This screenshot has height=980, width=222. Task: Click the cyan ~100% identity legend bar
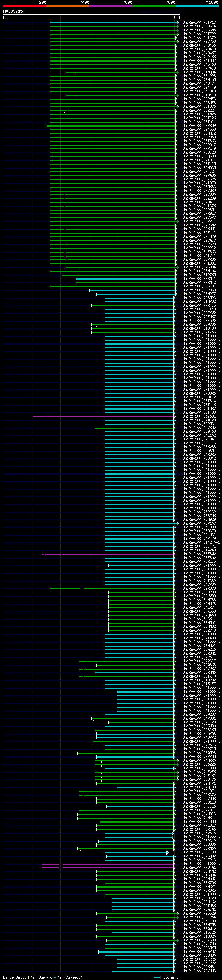coord(197,6)
